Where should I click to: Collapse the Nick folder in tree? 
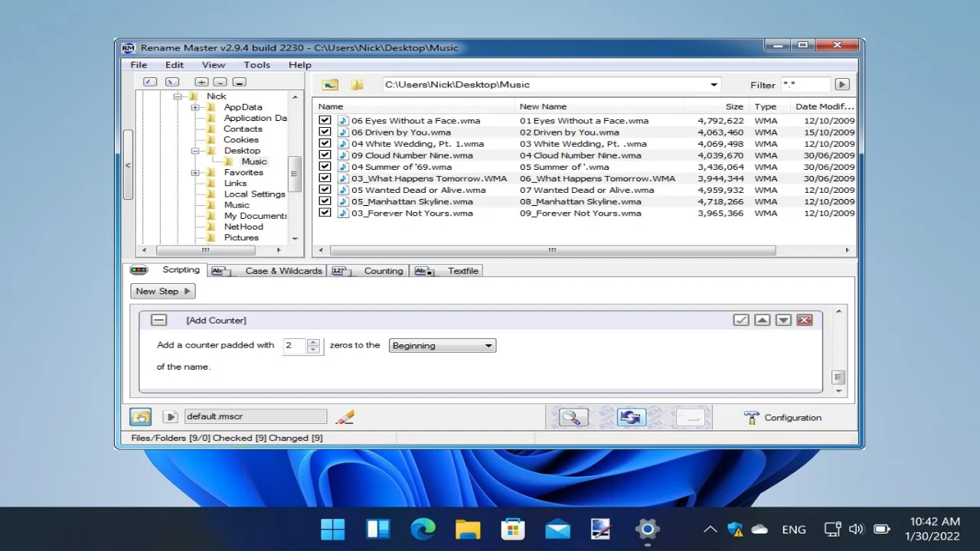[x=178, y=96]
